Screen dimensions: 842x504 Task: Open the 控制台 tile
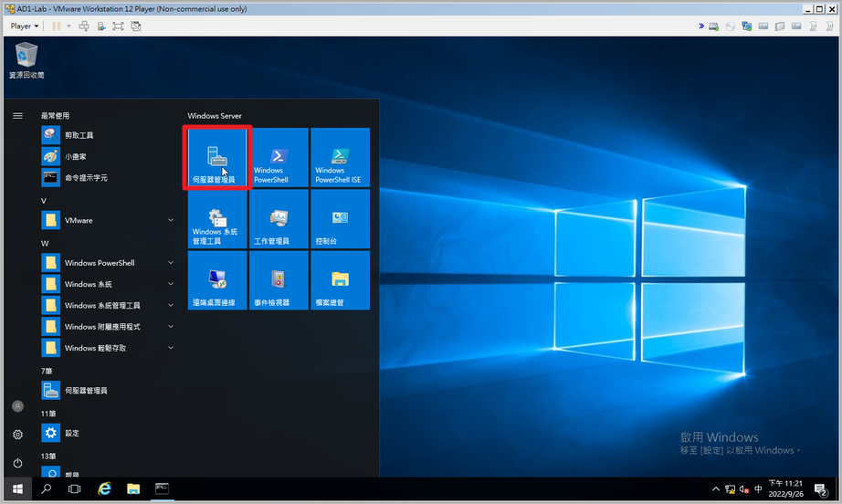(x=340, y=219)
